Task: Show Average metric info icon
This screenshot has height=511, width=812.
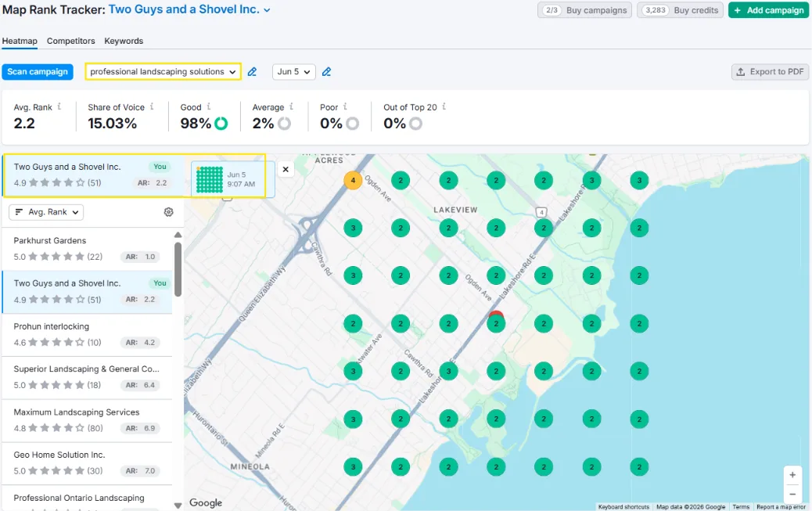Action: pos(291,106)
